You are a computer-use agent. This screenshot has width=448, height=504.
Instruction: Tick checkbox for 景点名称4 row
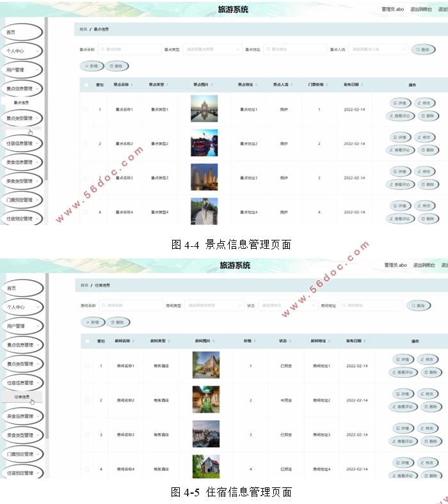(86, 212)
